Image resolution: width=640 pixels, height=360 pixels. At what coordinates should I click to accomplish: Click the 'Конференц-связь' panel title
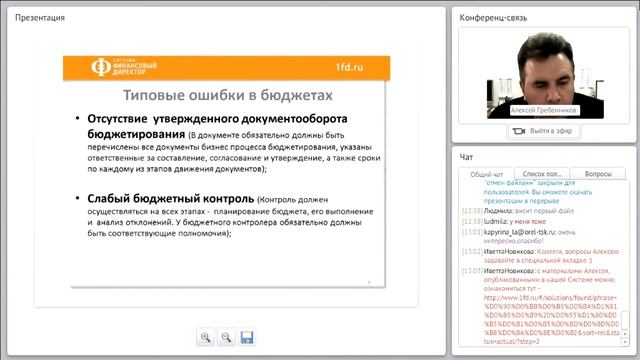click(x=493, y=18)
